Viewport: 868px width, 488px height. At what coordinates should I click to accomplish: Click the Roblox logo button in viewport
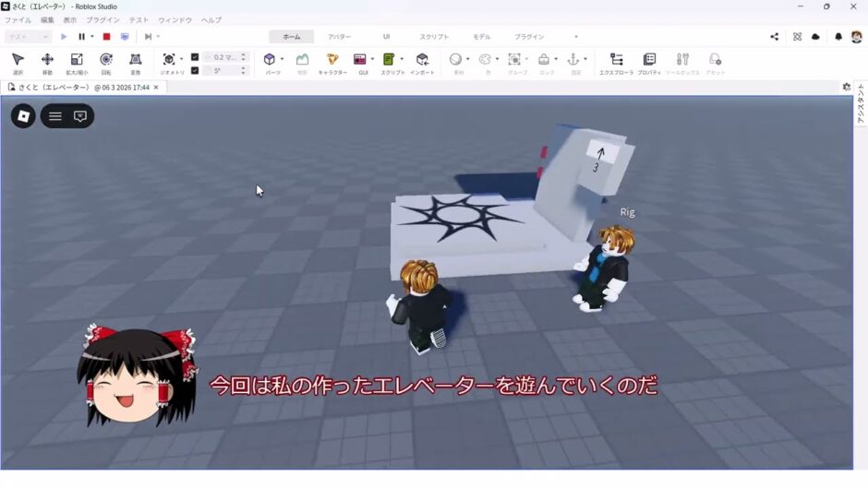24,116
